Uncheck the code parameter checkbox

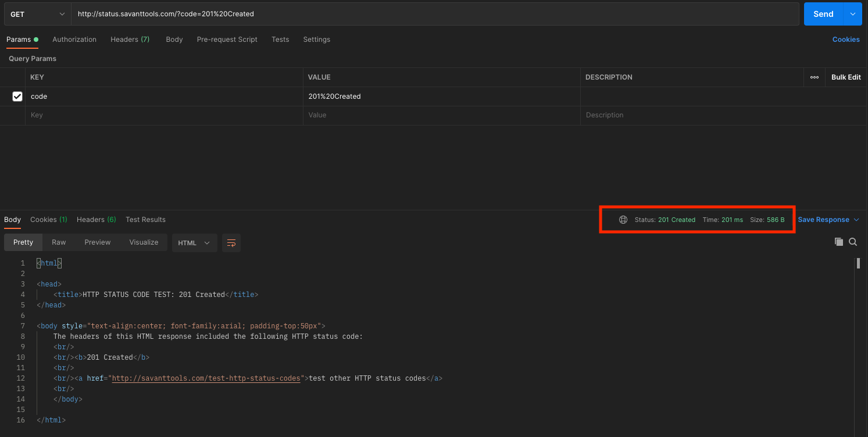click(17, 96)
